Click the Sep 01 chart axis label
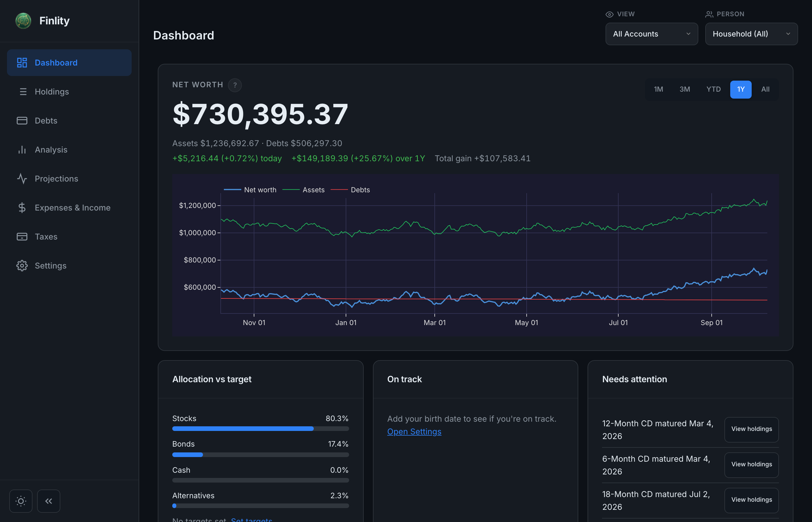 711,323
